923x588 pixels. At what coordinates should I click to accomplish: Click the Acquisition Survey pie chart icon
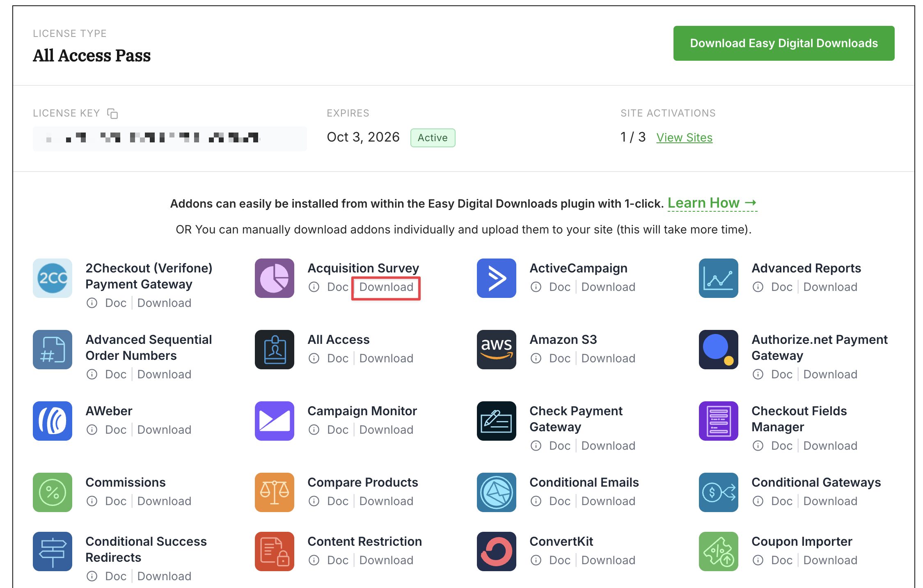point(275,278)
